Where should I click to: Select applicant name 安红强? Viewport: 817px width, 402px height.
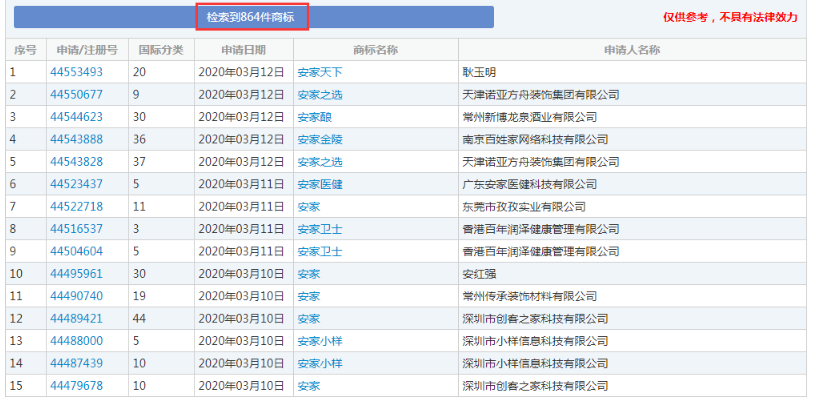pos(479,274)
